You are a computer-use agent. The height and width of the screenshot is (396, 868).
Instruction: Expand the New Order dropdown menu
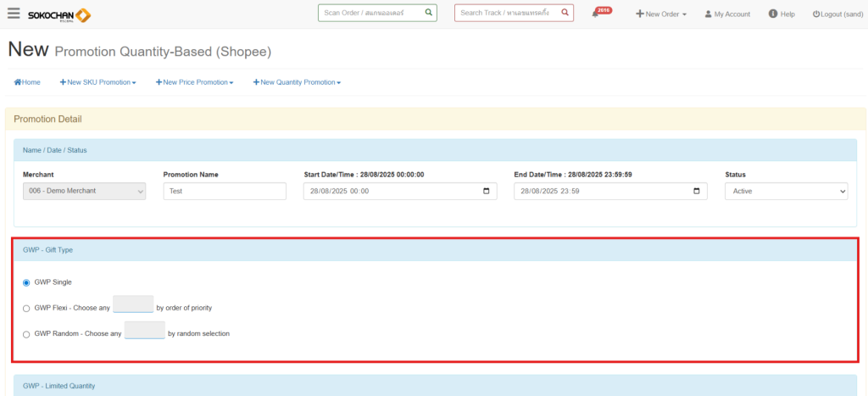[661, 14]
